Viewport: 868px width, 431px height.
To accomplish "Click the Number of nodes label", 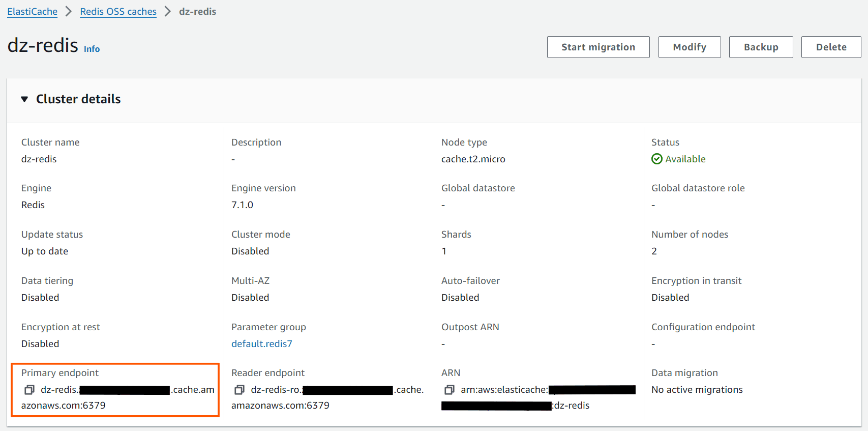I will [x=690, y=234].
